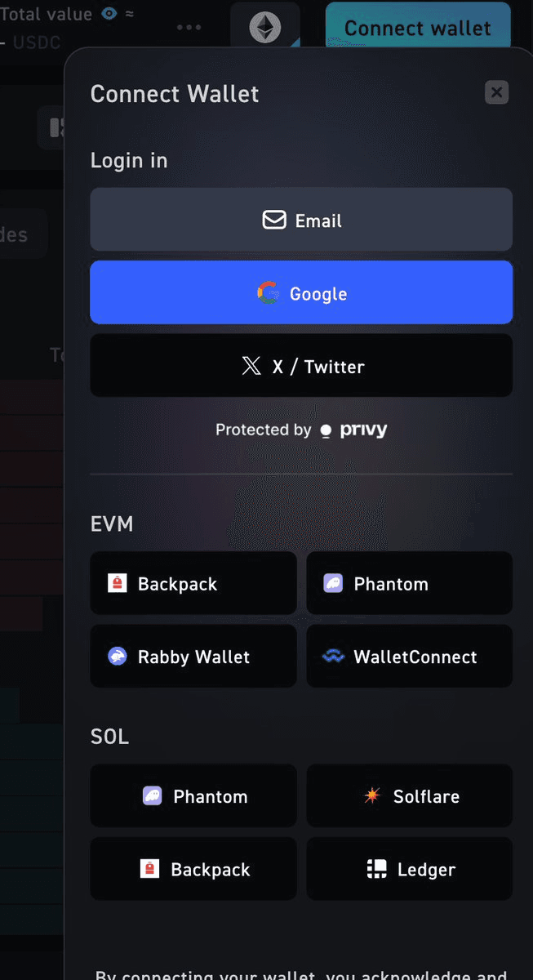Click the Ethereum network icon in top bar
Screen dimensions: 533x980
(264, 26)
